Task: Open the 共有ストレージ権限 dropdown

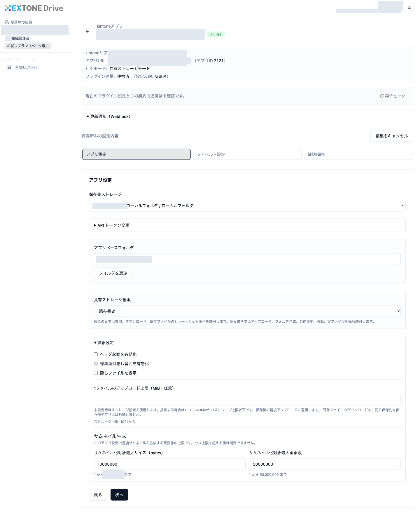Action: pos(247,311)
